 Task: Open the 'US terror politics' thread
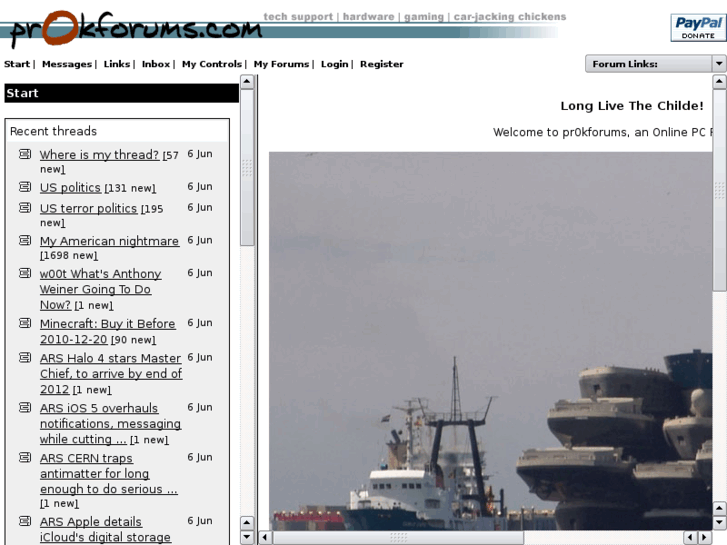pos(89,208)
